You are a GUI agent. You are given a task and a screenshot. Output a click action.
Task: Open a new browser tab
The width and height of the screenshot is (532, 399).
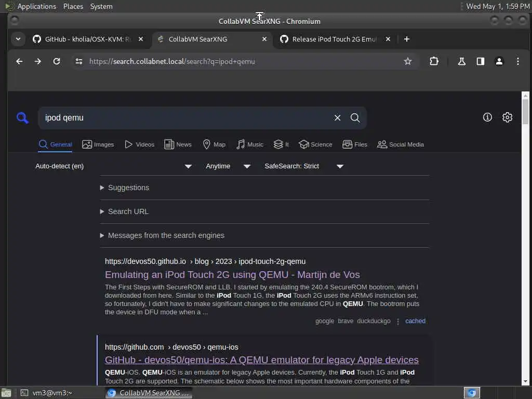pos(406,39)
